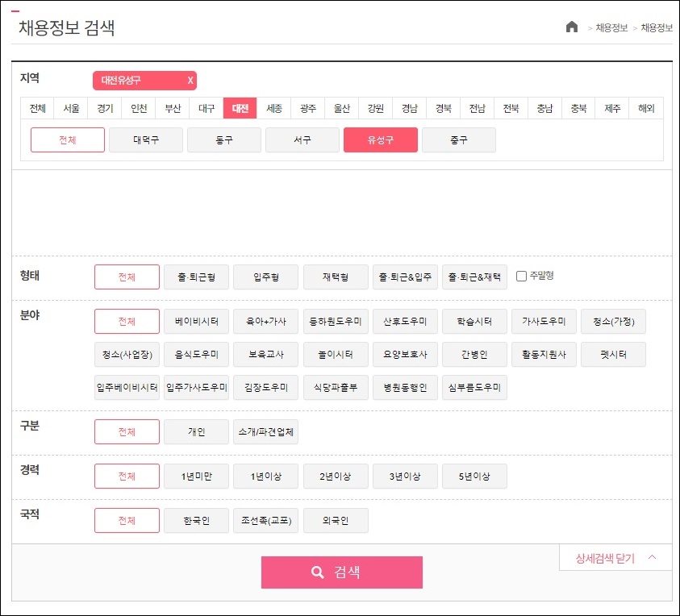
Task: Switch to the 인천 region tab
Action: click(139, 108)
